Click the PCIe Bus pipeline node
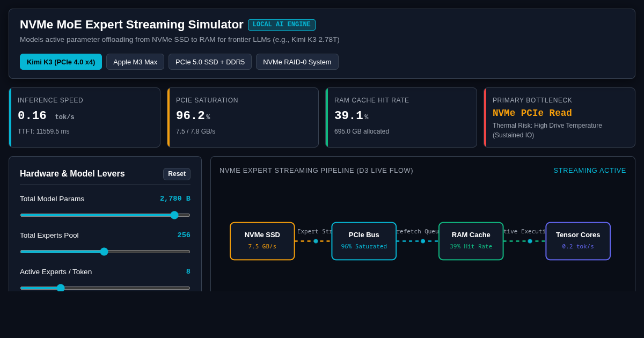The width and height of the screenshot is (644, 338). [x=364, y=241]
